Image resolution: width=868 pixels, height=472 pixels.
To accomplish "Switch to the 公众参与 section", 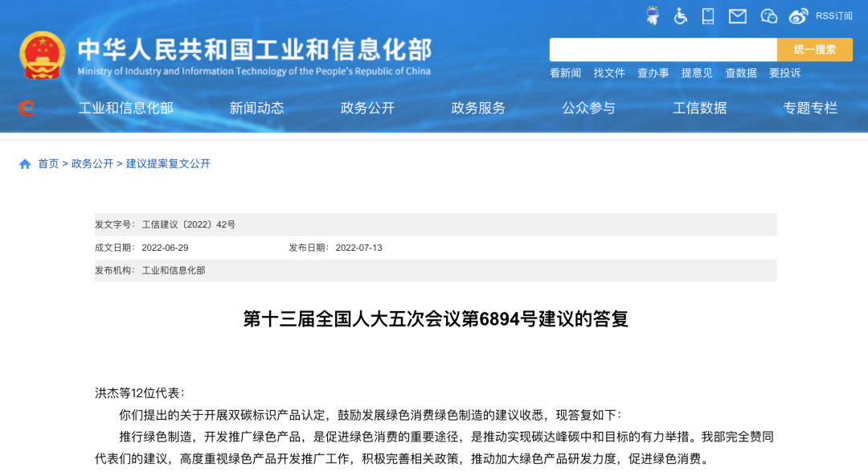I will 589,108.
